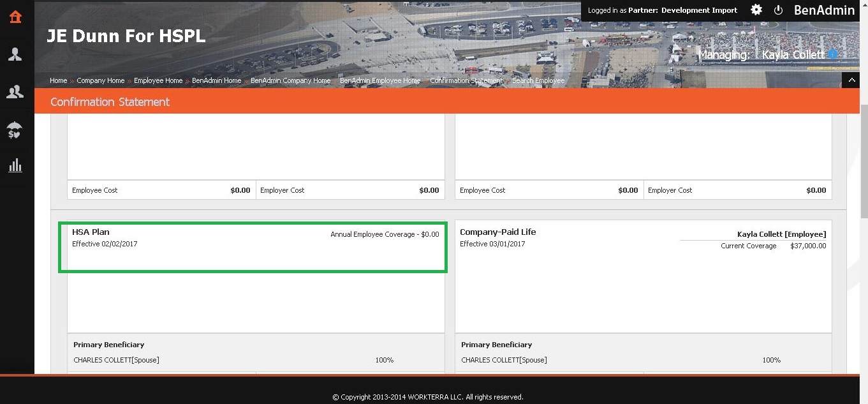The image size is (868, 404).
Task: Select the HSA Plan card heading
Action: click(91, 232)
